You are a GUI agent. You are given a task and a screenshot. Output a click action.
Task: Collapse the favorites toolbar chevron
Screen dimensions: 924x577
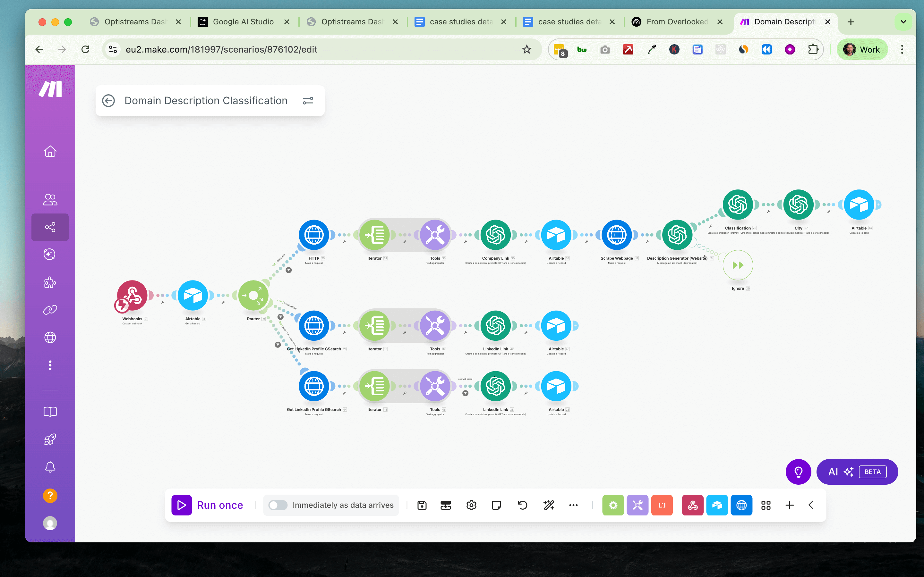pos(811,505)
